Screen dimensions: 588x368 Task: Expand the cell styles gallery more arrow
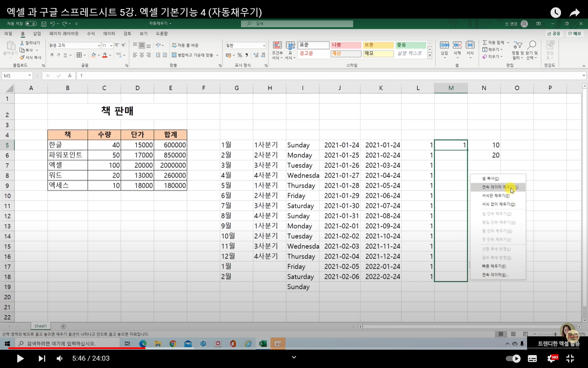430,55
